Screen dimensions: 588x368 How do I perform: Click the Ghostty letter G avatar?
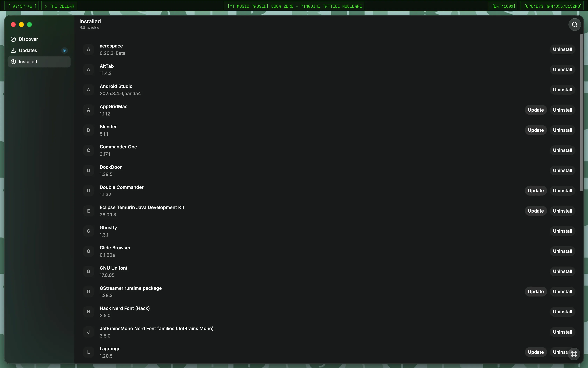[88, 231]
